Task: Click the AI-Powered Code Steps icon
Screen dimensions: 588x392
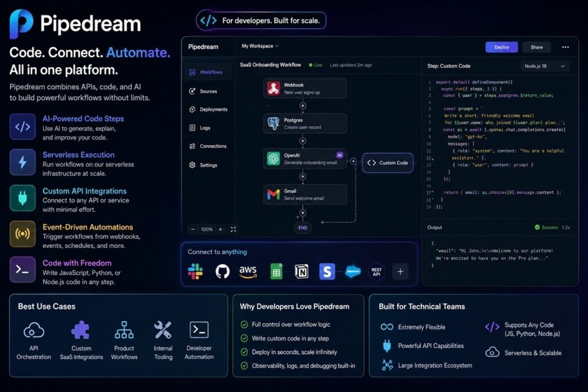Action: (x=22, y=127)
